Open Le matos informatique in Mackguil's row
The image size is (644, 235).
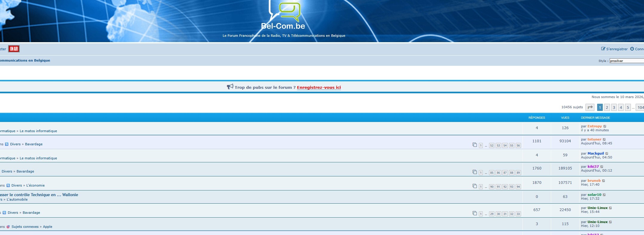tap(38, 158)
